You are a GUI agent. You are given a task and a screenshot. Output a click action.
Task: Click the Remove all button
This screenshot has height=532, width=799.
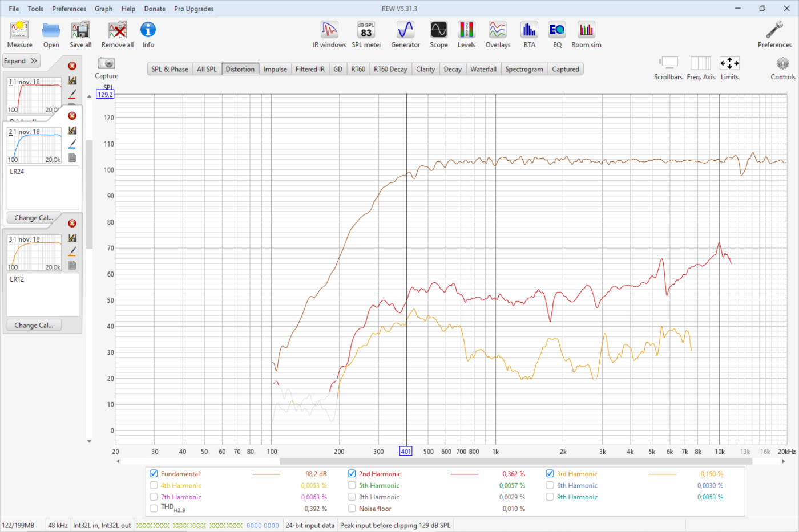[118, 34]
